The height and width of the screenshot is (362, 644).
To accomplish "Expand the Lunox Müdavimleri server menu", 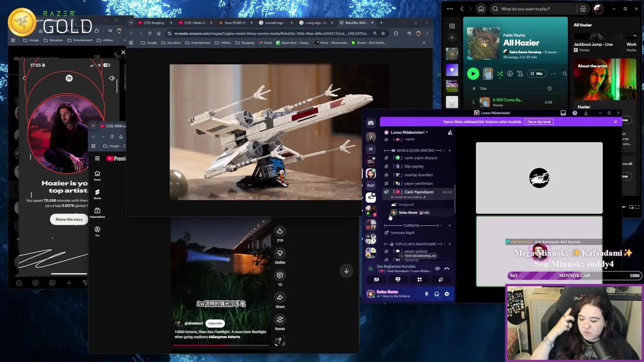I will pos(409,132).
